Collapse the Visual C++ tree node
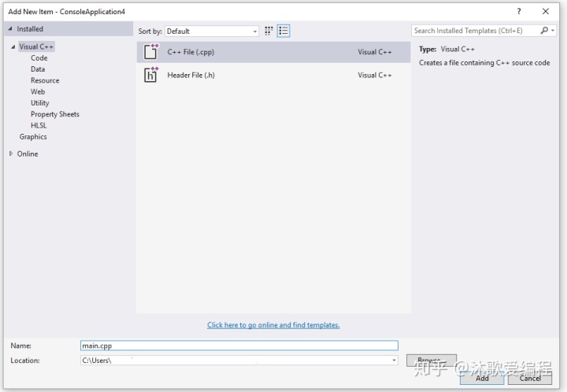Image resolution: width=567 pixels, height=392 pixels. pyautogui.click(x=13, y=46)
